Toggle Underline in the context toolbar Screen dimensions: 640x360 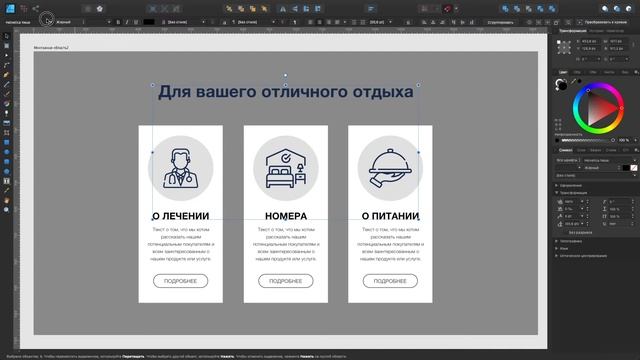pos(136,22)
